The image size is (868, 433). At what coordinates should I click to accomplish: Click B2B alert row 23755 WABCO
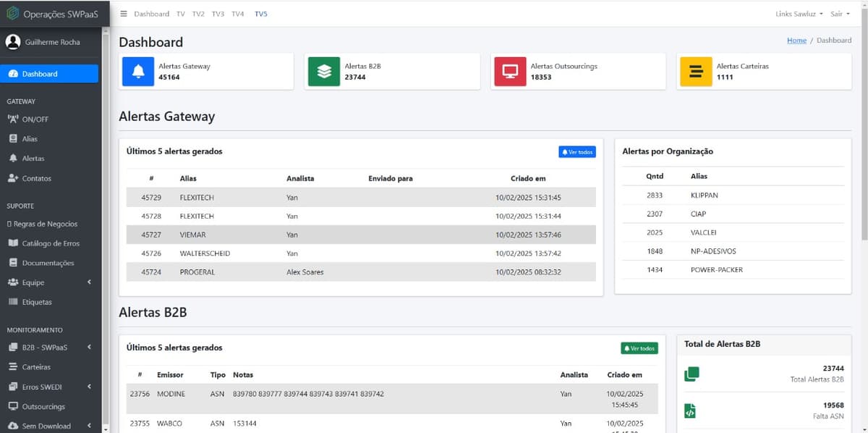click(392, 424)
